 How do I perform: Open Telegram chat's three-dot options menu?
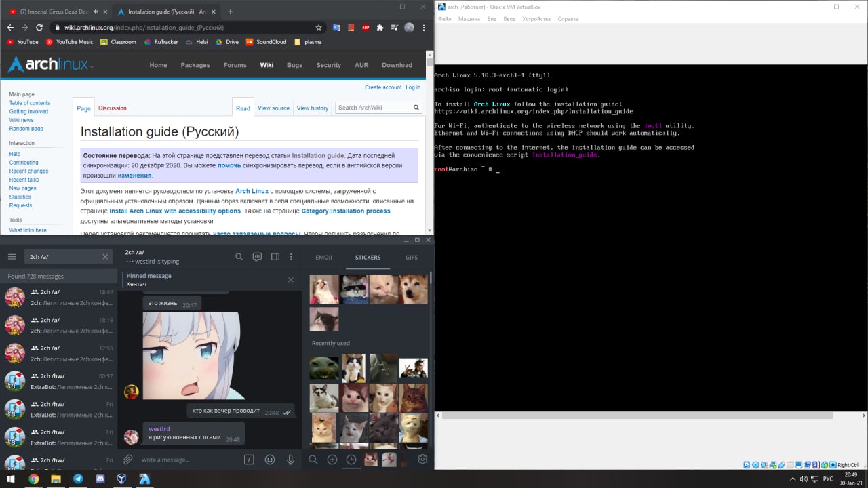292,257
